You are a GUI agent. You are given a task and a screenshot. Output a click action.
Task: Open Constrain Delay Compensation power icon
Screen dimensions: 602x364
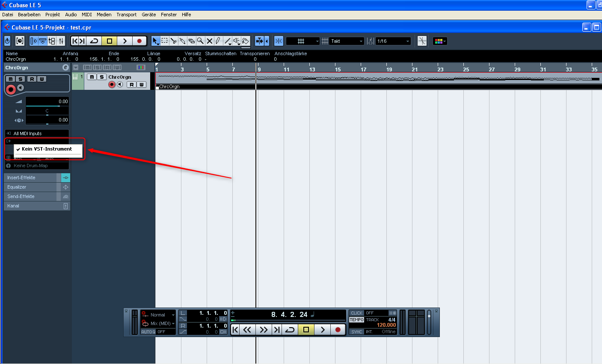click(7, 41)
